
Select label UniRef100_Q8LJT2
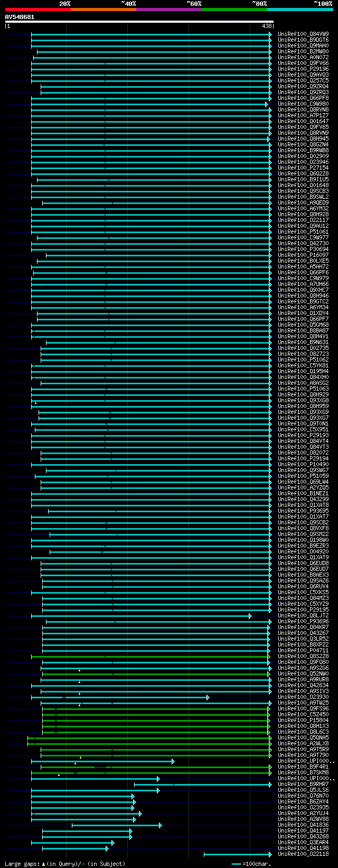[x=303, y=616]
